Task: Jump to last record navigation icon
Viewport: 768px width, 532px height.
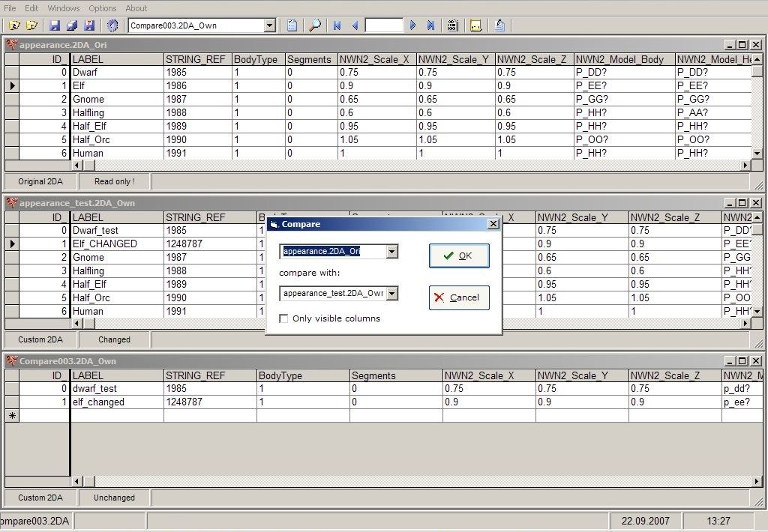Action: point(431,25)
